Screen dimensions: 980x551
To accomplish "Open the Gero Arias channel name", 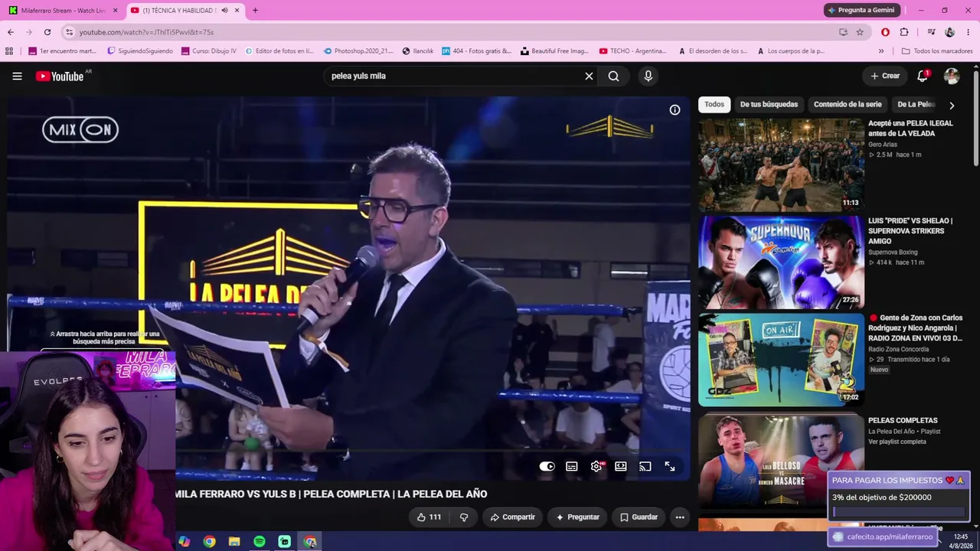I will (x=883, y=144).
